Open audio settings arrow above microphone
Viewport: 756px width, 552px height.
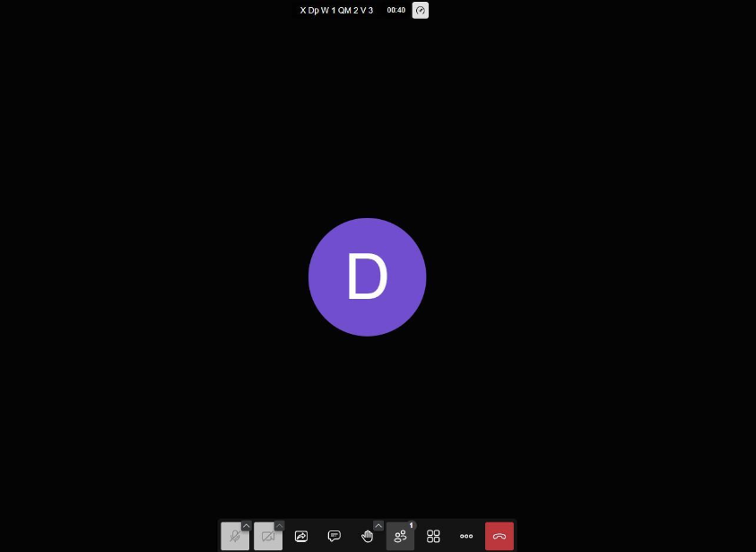click(x=247, y=526)
